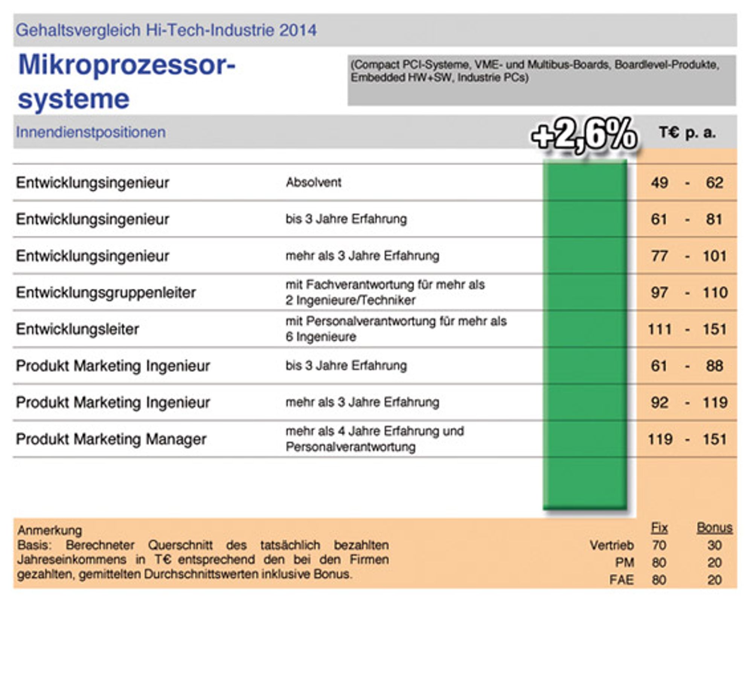
Task: Click the 'T€ p. a.' column header
Action: [687, 133]
